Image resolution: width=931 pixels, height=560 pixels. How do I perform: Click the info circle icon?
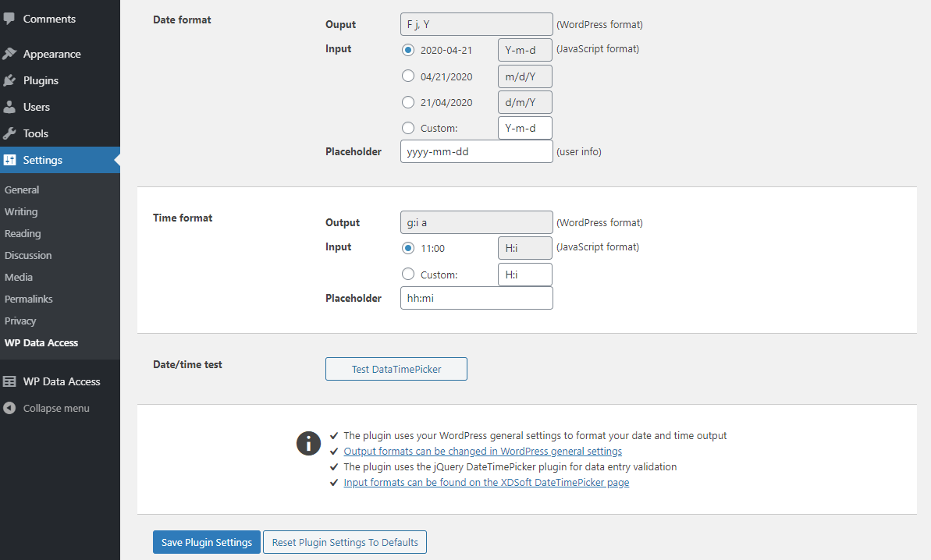[x=309, y=443]
